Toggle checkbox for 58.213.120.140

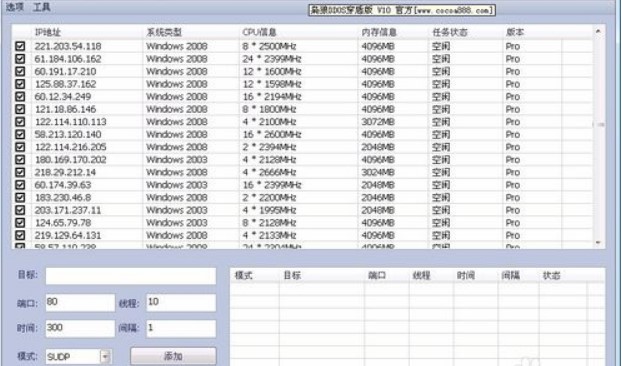20,134
